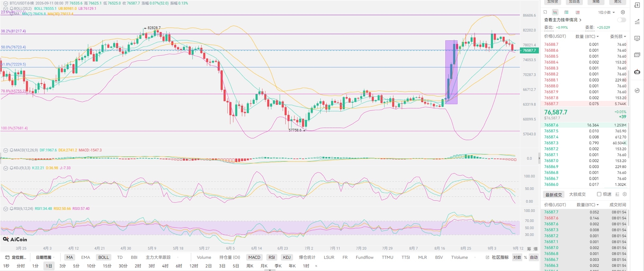Show buy-only order book view icon
This screenshot has width=644, height=271.
click(x=566, y=12)
